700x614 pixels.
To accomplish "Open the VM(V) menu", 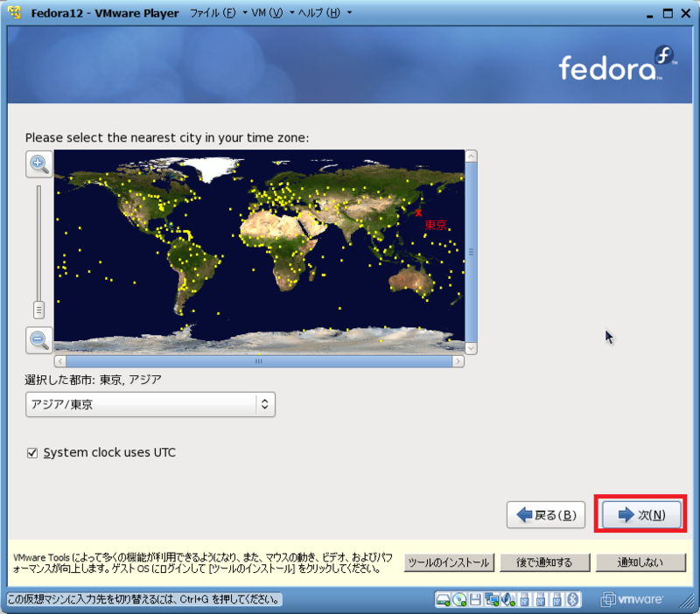I will [272, 13].
